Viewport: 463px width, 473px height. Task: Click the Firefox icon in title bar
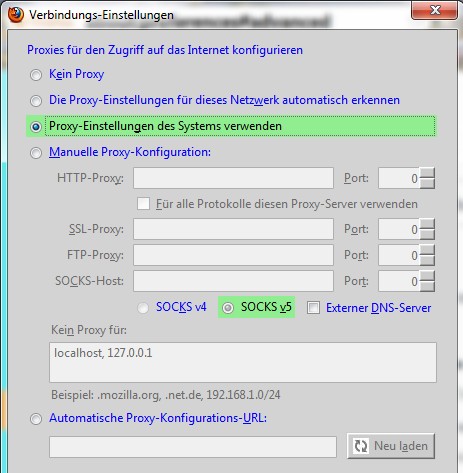(15, 15)
